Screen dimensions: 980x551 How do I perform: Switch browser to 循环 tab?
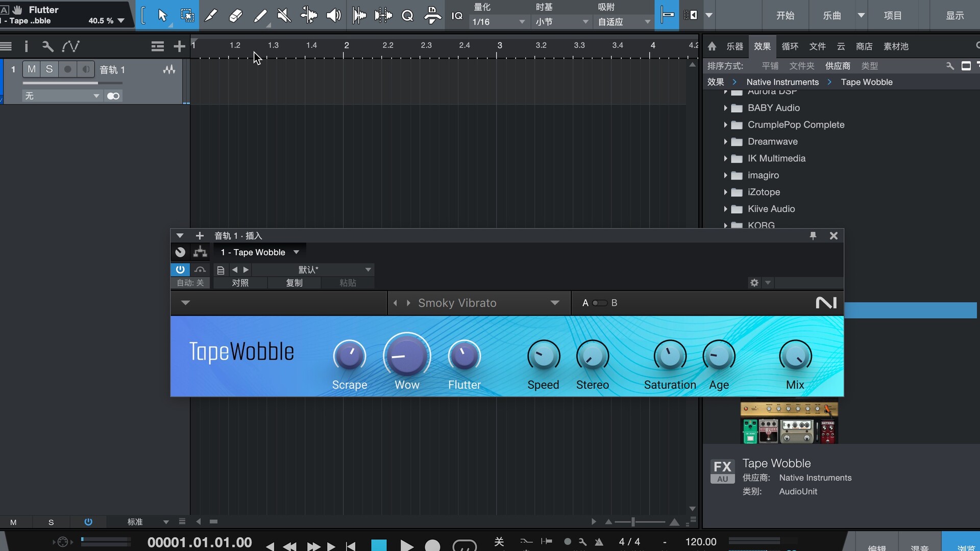[790, 46]
